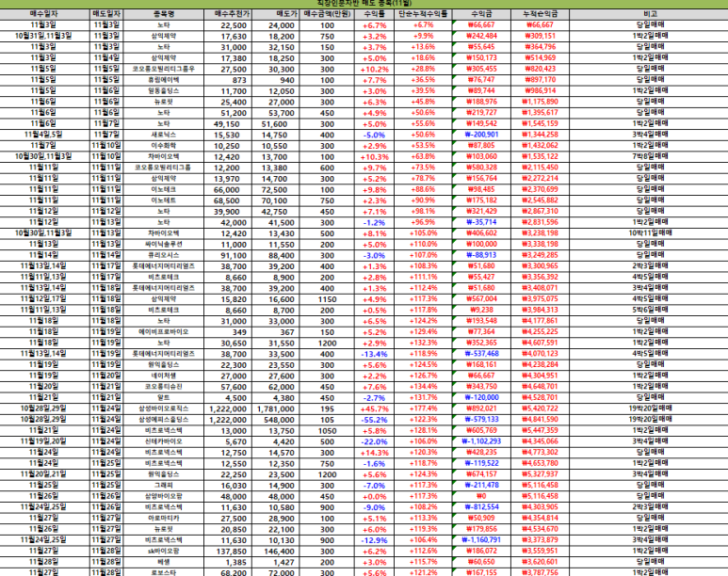Select the 네이처셀 stock name cell
This screenshot has height=576, width=728.
pos(164,376)
